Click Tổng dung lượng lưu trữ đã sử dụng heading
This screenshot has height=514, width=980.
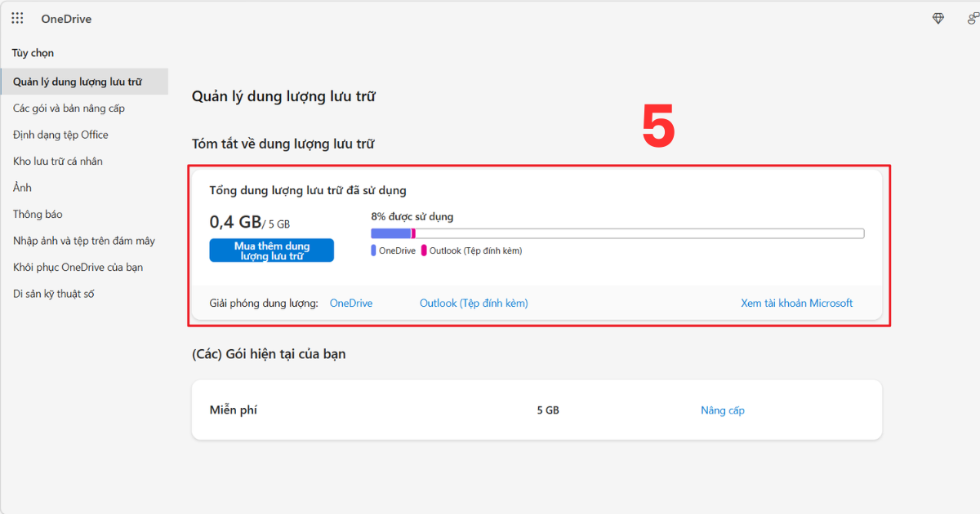[308, 190]
